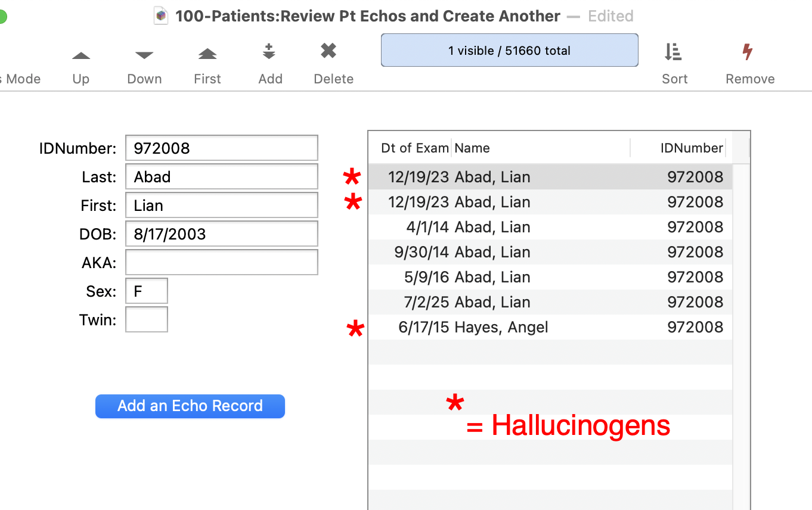Click the DOB field
This screenshot has height=510, width=812.
click(221, 234)
